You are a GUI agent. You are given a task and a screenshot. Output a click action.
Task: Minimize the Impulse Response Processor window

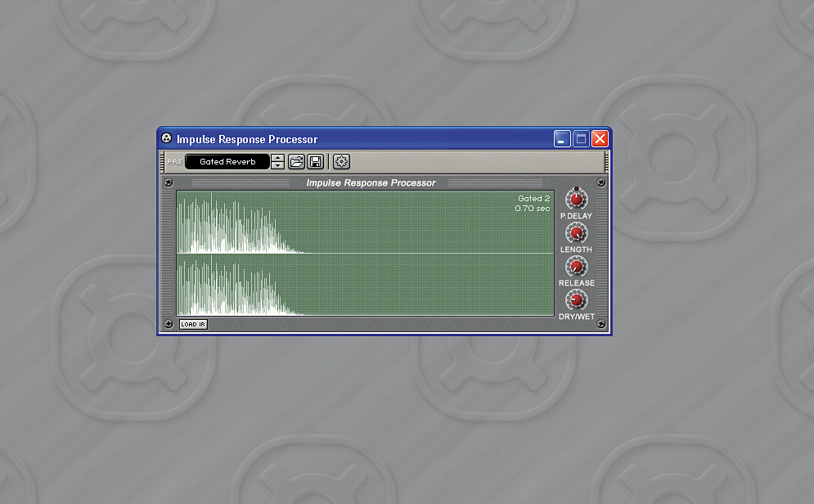coord(562,138)
